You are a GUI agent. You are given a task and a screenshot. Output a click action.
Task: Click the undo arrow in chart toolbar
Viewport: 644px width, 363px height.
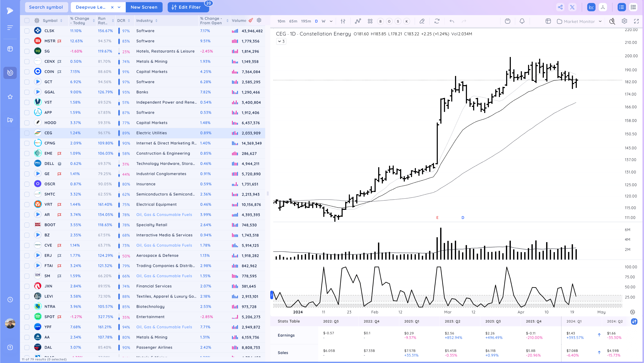(x=452, y=21)
